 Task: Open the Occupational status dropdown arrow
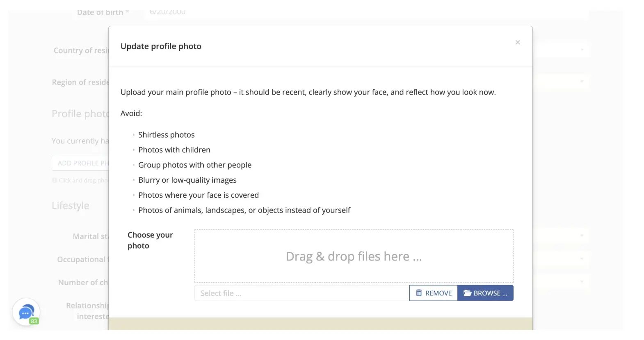[582, 258]
